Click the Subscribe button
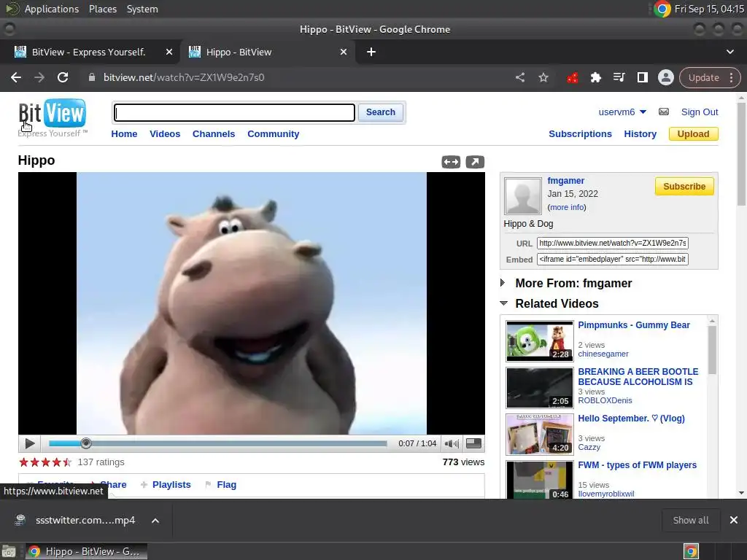This screenshot has height=560, width=747. pyautogui.click(x=684, y=186)
